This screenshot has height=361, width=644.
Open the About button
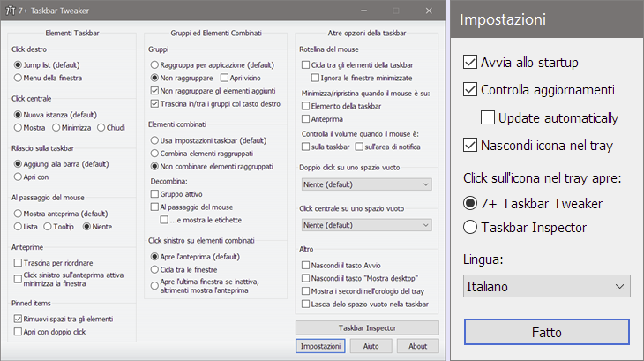tap(417, 346)
